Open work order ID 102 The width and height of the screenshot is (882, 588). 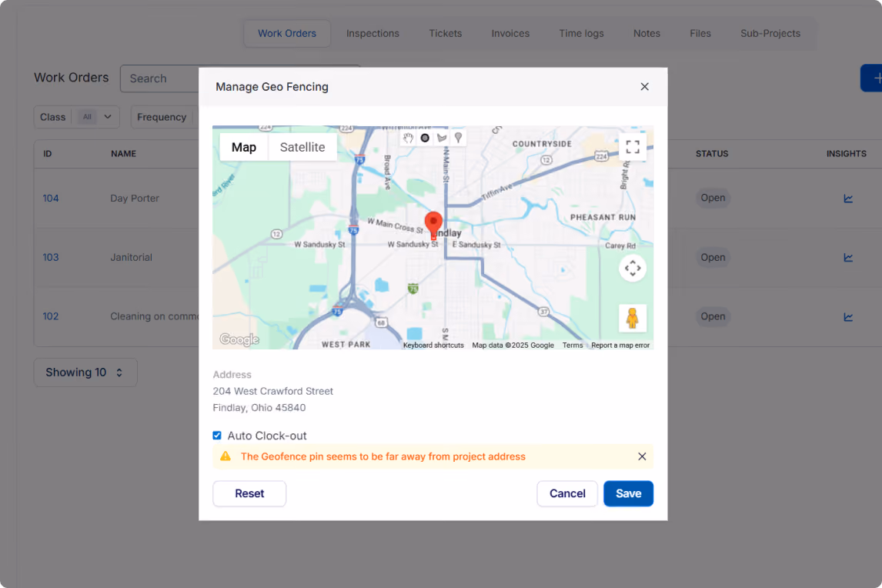(x=51, y=316)
